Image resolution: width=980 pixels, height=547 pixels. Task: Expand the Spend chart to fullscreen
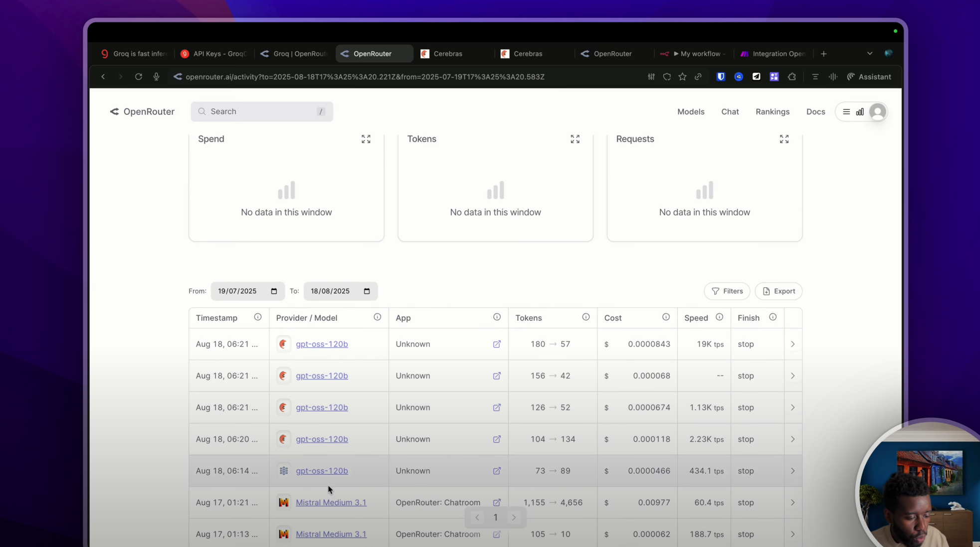366,139
